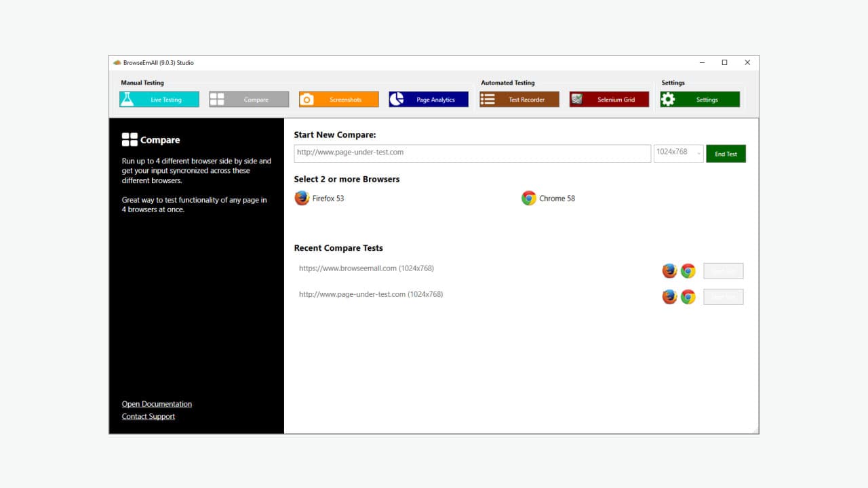Open the Live Testing tool
Screen dimensions: 868x488
click(x=159, y=99)
